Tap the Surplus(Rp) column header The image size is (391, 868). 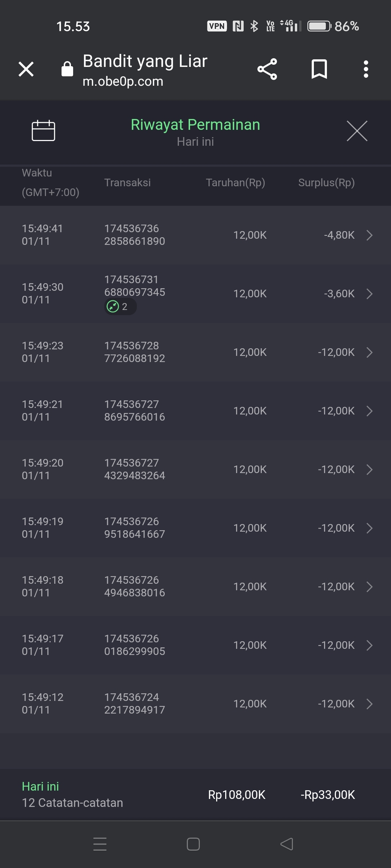click(x=326, y=183)
